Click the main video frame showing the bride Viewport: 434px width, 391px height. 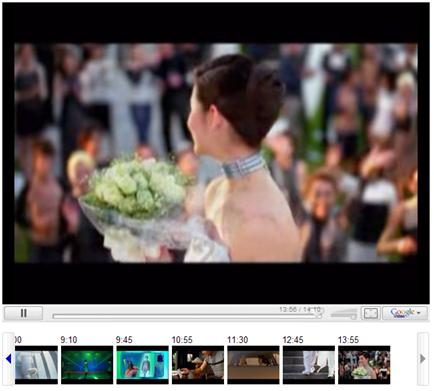click(216, 153)
